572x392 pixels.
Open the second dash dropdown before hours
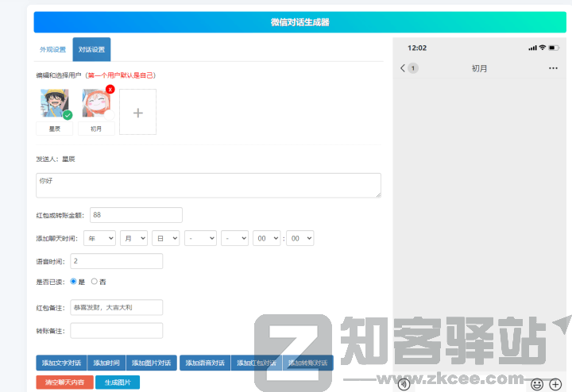235,238
